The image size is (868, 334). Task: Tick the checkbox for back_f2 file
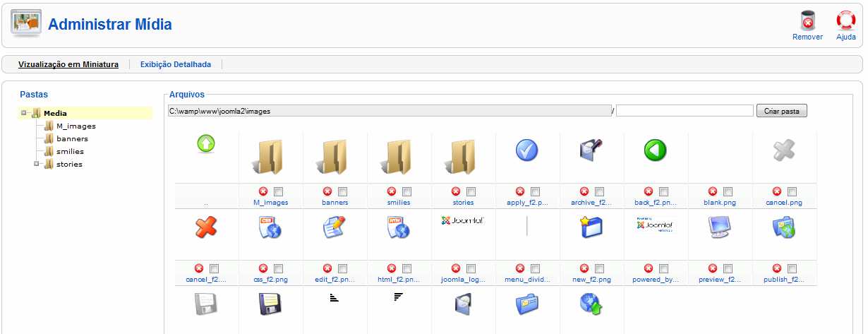click(663, 192)
